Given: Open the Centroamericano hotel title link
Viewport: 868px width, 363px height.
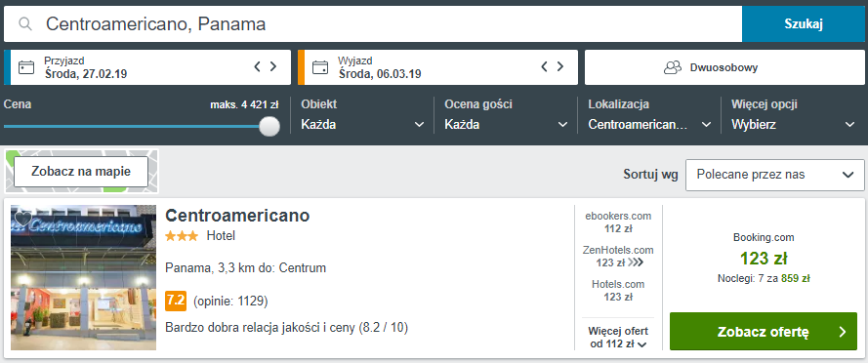Looking at the screenshot, I should 237,216.
